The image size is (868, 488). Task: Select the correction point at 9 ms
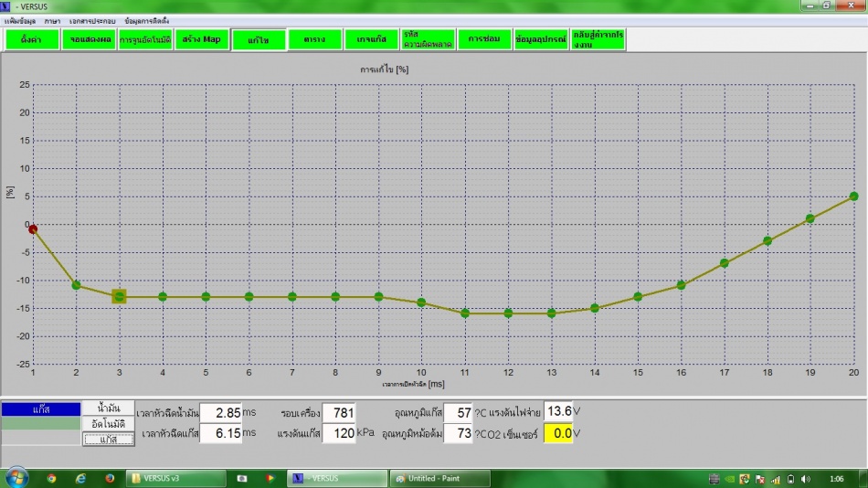(x=378, y=297)
